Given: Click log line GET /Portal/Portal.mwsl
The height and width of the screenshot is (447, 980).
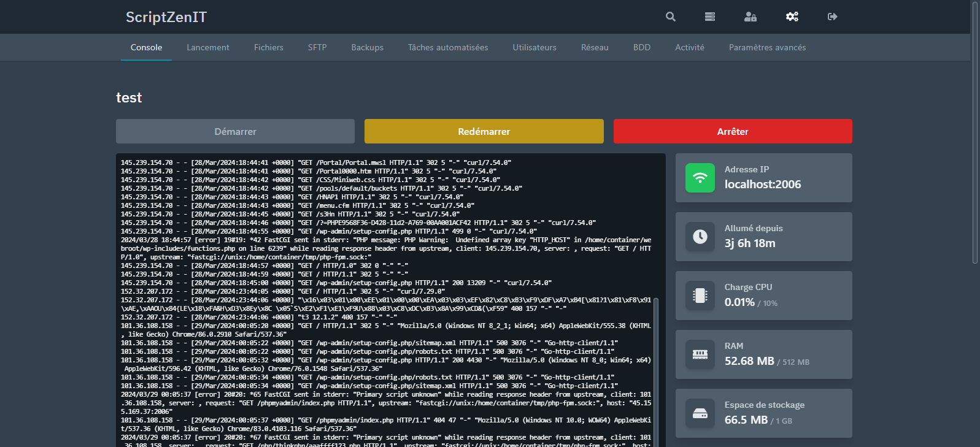Looking at the screenshot, I should 316,162.
